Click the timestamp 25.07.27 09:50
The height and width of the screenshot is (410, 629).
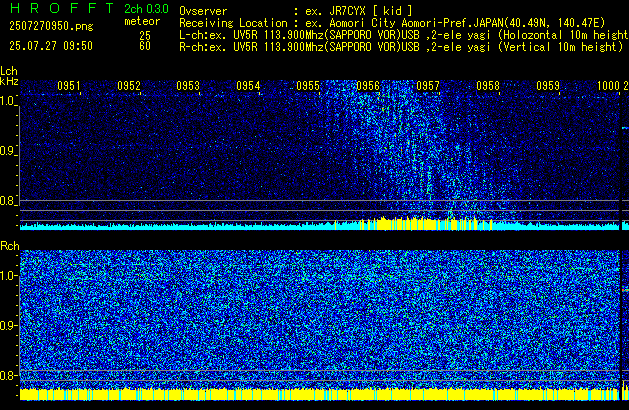51,46
